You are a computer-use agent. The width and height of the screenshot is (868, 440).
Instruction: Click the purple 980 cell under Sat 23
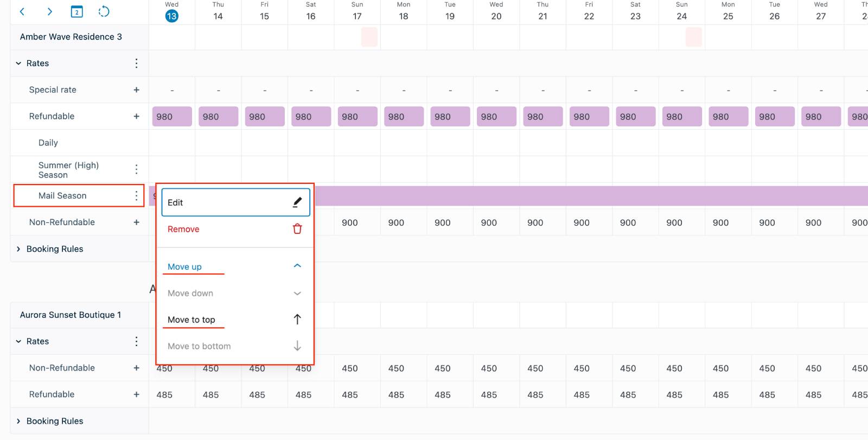[636, 117]
